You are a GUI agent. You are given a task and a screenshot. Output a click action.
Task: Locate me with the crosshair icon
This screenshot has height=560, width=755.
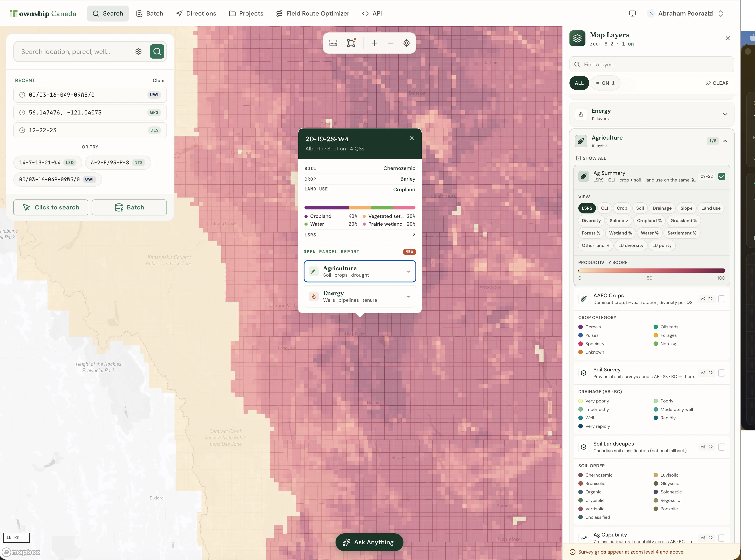click(407, 43)
